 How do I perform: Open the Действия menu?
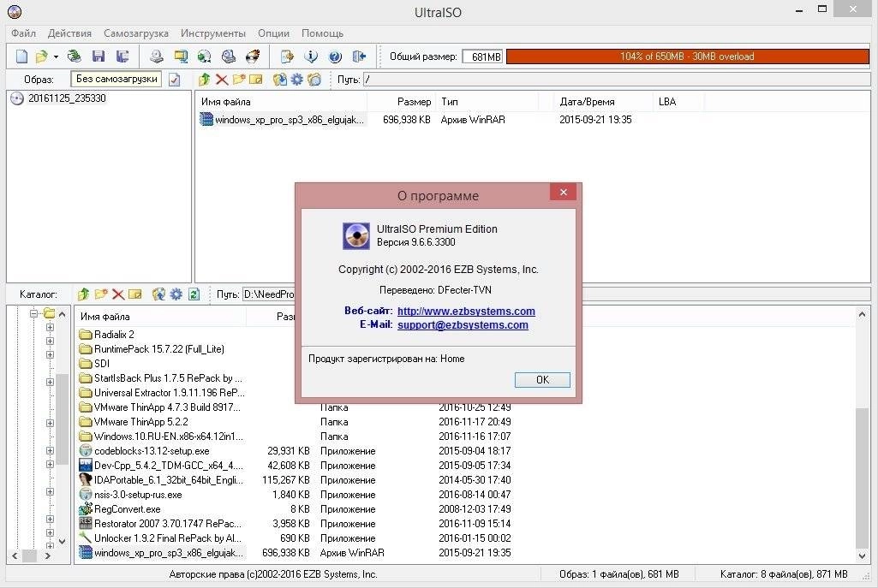pos(69,33)
